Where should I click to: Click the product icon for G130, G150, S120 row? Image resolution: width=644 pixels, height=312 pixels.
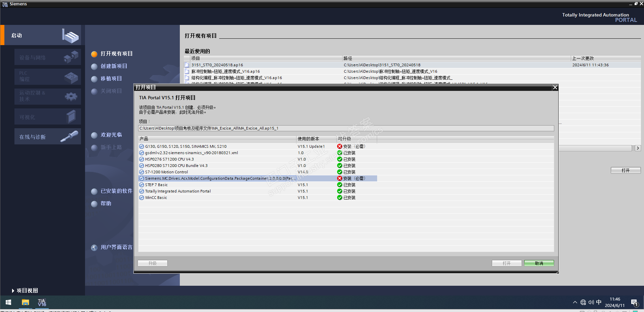coord(142,146)
